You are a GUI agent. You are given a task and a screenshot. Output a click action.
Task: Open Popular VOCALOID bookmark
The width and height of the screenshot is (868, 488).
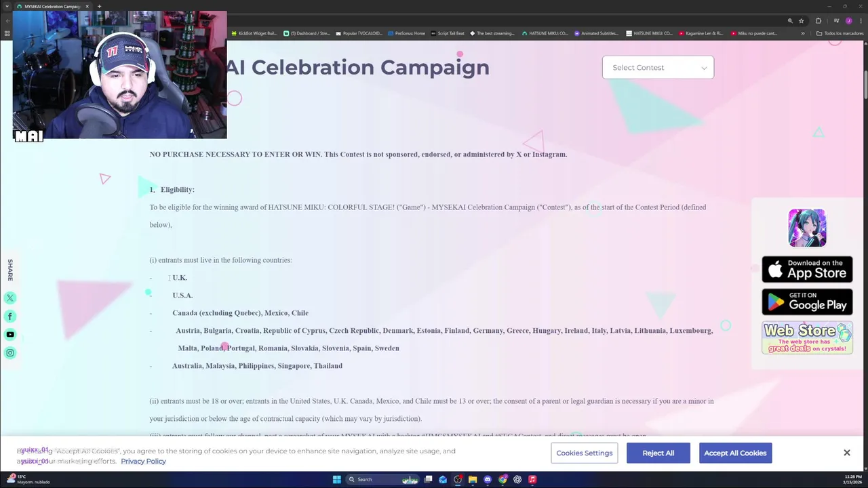click(x=359, y=33)
